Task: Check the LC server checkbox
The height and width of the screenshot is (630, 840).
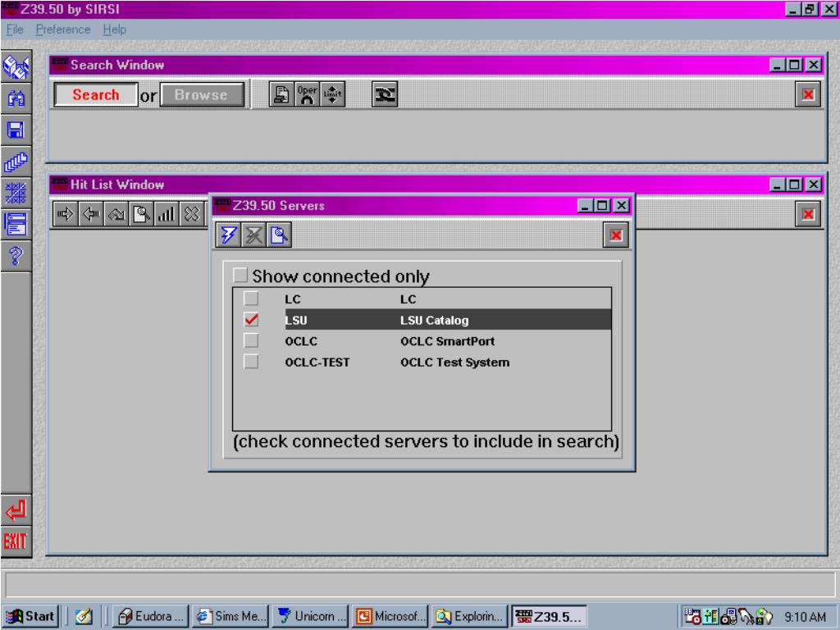Action: pos(252,299)
